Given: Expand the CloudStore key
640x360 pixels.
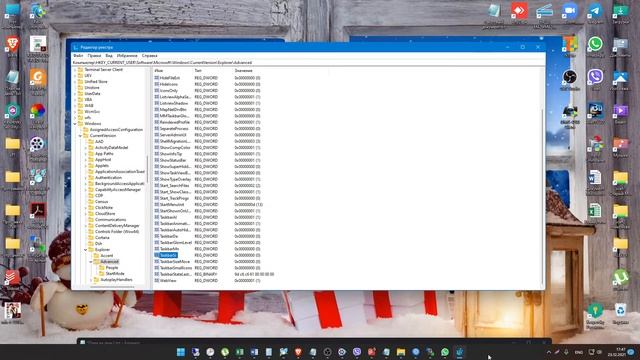Looking at the screenshot, I should [86, 213].
